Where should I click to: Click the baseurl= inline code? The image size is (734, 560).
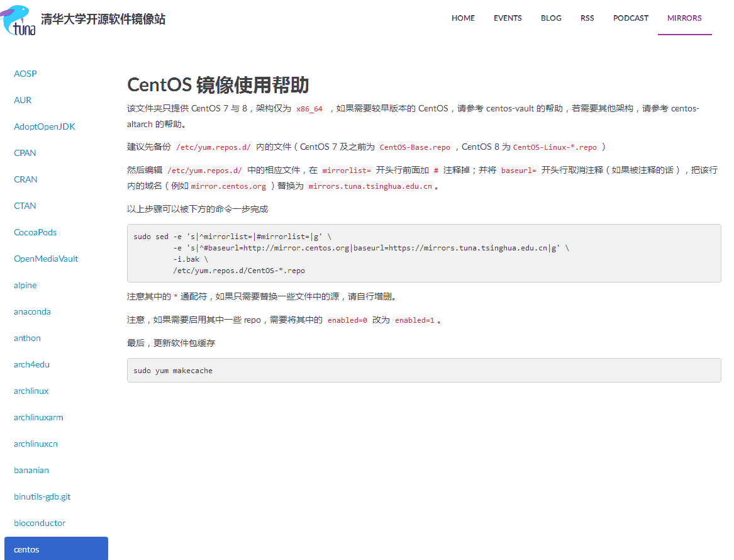pos(519,171)
